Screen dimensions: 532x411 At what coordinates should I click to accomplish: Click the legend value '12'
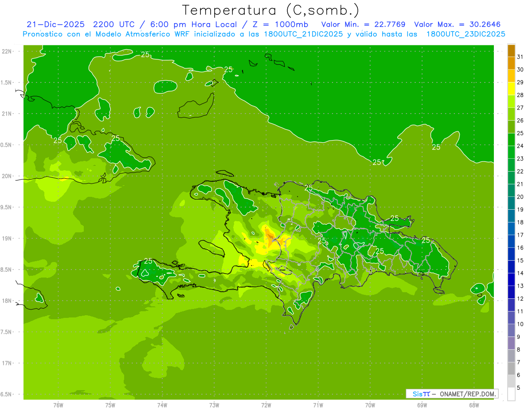(520, 299)
